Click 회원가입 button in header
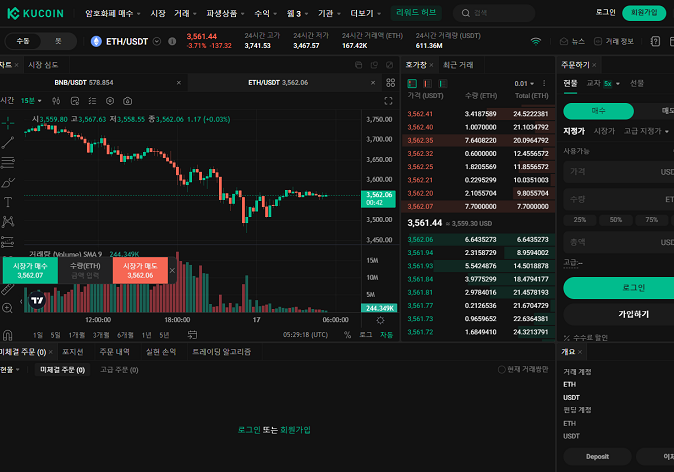Screen dimensions: 674x472 [x=643, y=13]
